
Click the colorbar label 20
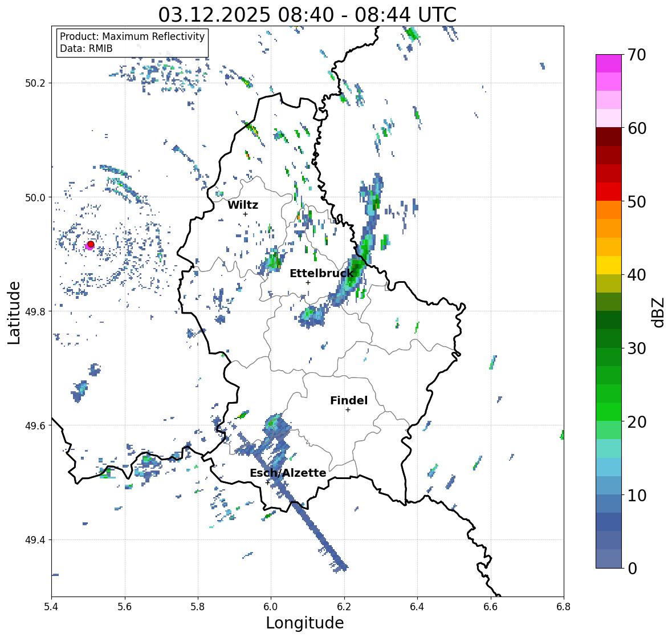[637, 422]
